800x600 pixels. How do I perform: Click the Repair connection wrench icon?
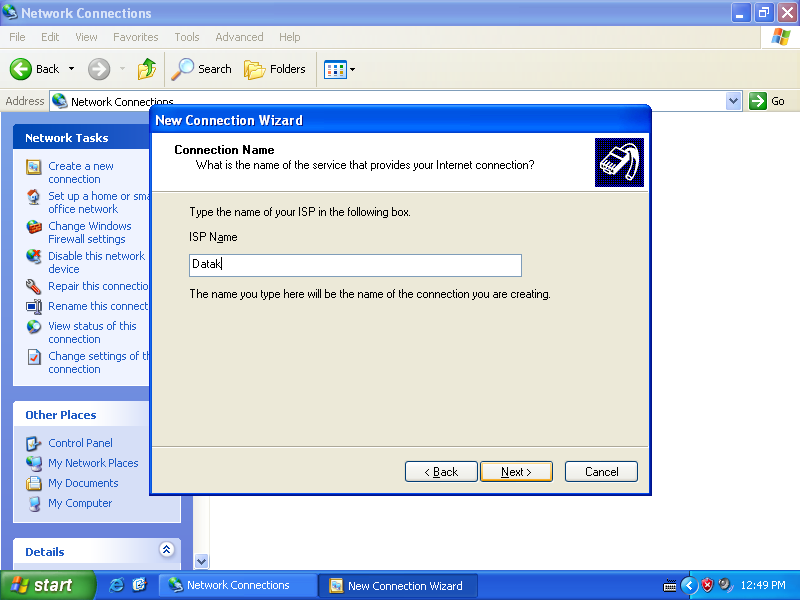[34, 286]
